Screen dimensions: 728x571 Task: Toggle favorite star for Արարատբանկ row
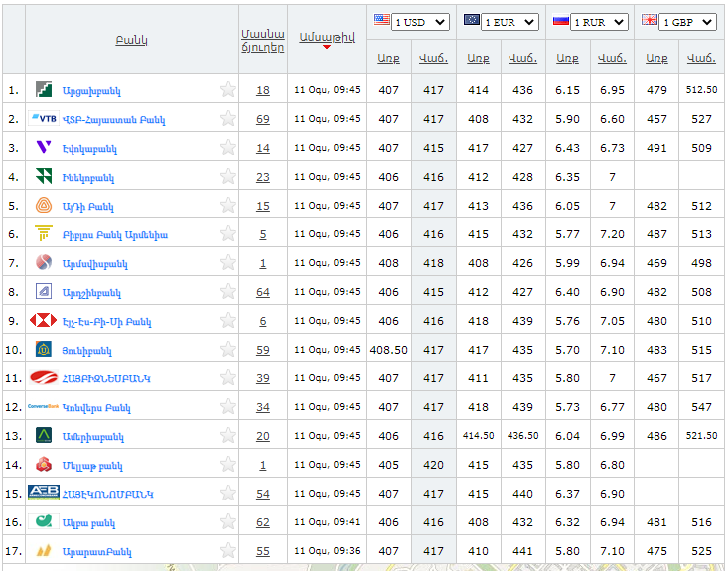pos(228,551)
